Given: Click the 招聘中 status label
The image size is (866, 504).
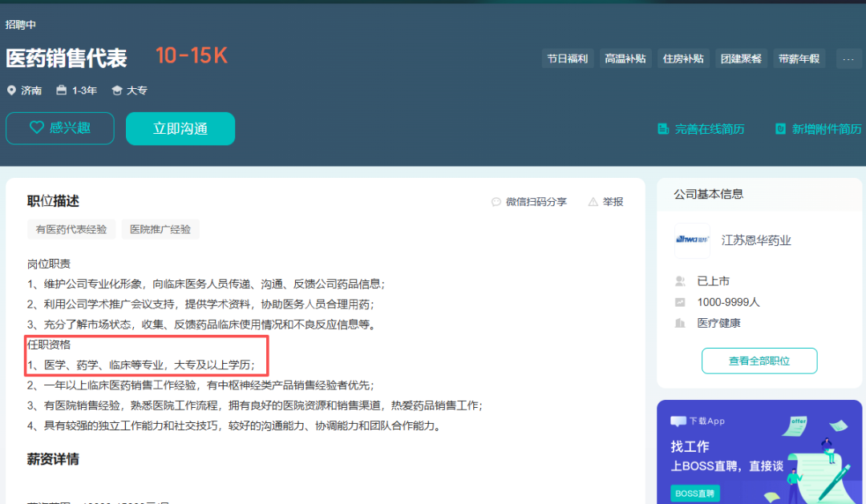Looking at the screenshot, I should [21, 24].
